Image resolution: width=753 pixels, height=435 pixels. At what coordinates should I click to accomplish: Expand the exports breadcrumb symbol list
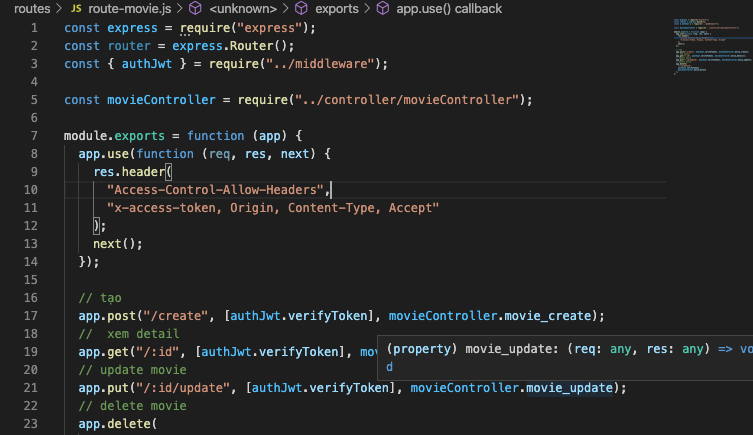[x=337, y=9]
